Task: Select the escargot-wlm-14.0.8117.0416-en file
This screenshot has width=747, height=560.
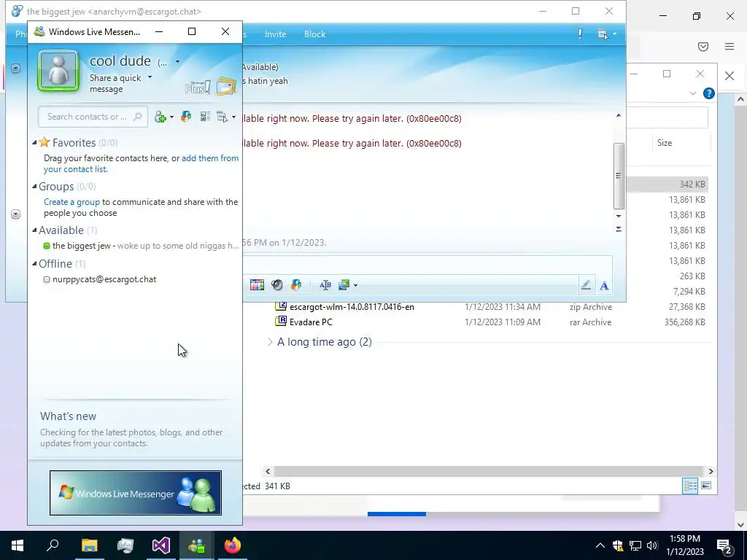Action: [x=352, y=307]
